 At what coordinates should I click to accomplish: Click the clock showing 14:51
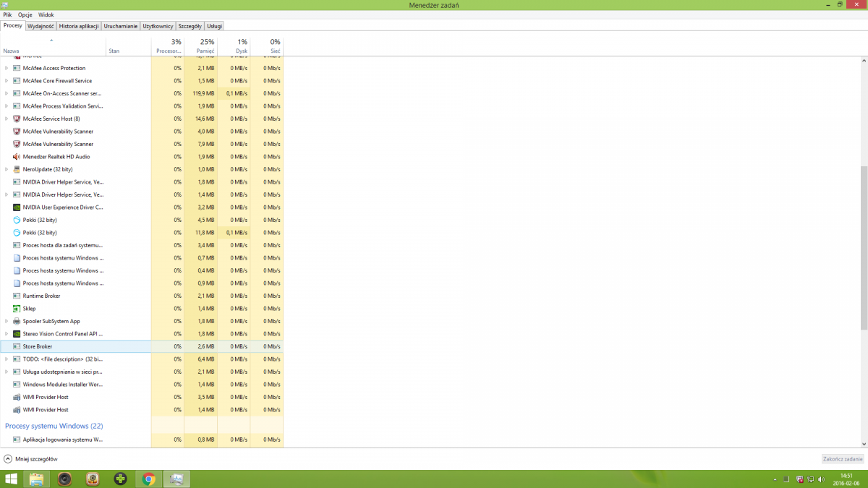coord(848,476)
